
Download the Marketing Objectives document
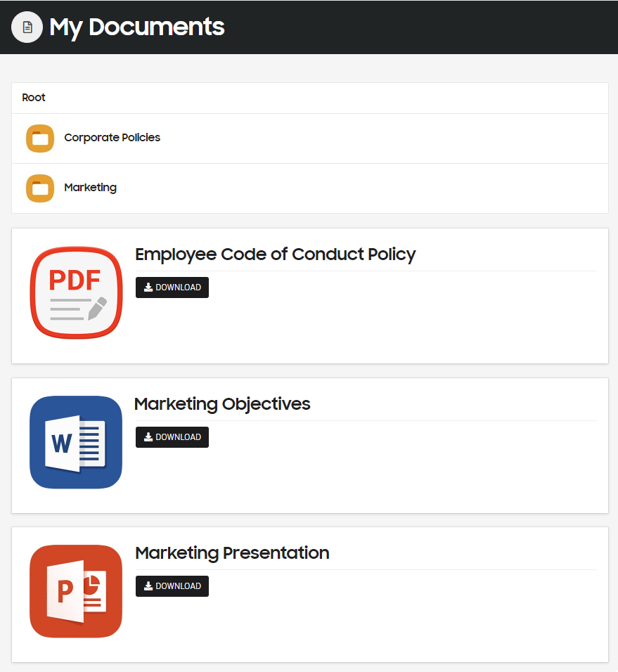click(x=172, y=437)
